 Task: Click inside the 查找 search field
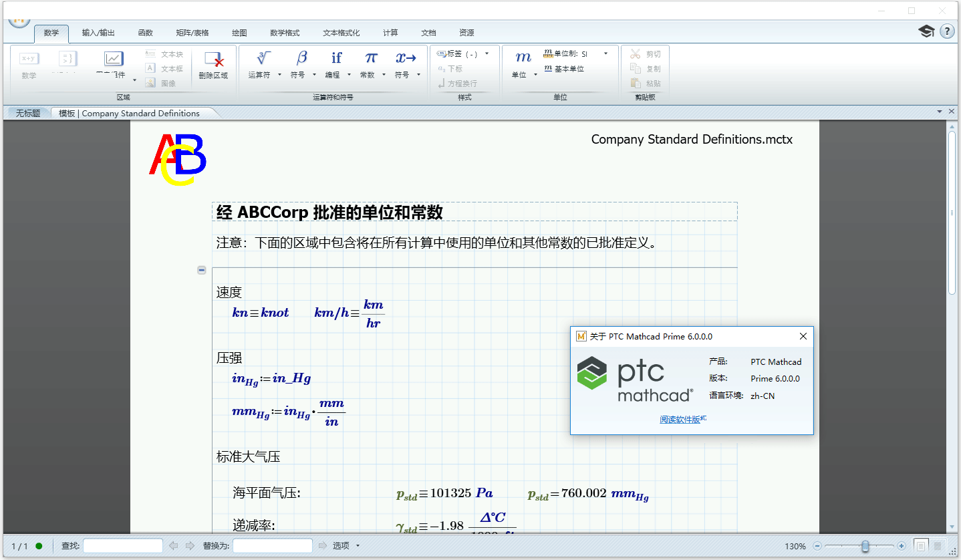[x=122, y=545]
